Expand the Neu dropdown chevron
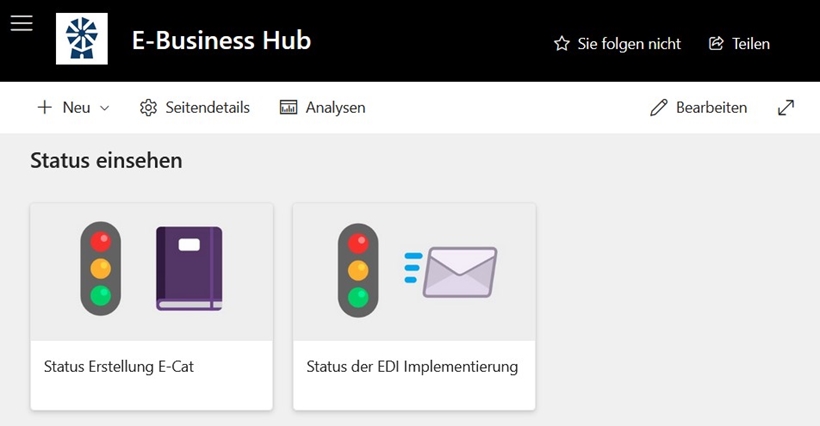The image size is (820, 426). [105, 108]
